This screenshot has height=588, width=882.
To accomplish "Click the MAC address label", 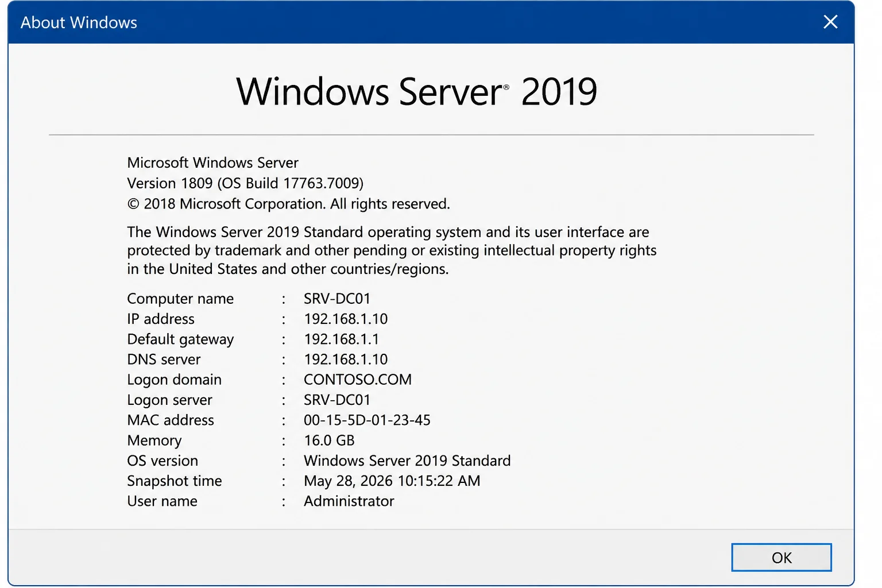I will click(x=171, y=420).
